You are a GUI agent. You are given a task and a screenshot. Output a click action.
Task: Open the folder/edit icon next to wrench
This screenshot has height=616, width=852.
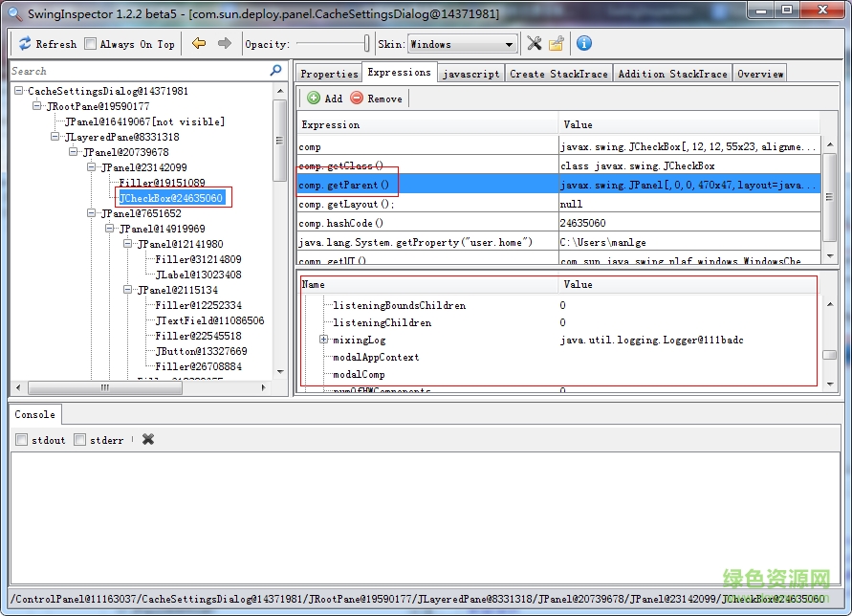click(x=557, y=43)
